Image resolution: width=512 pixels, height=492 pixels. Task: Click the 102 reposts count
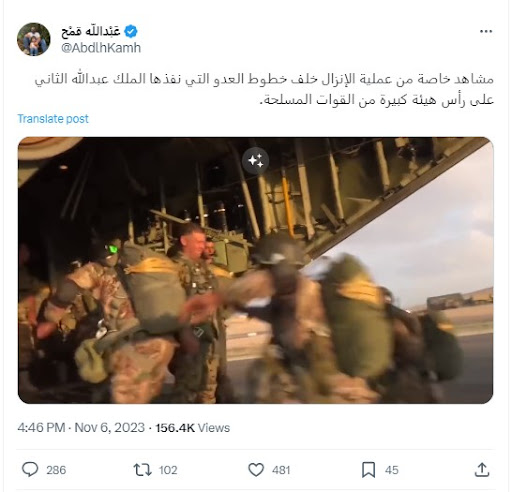coord(168,470)
